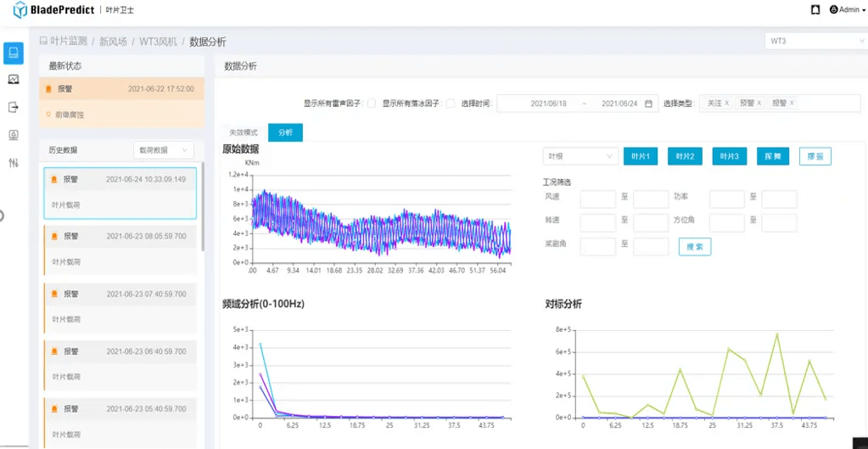Screen dimensions: 868x449
Task: Open the blade monitoring sidebar icon
Action: point(14,53)
